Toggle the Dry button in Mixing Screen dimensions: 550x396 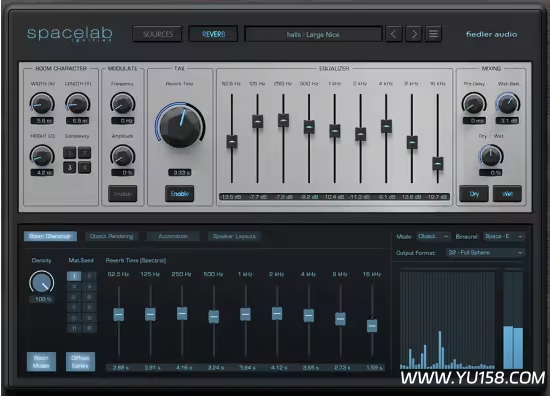[x=474, y=194]
